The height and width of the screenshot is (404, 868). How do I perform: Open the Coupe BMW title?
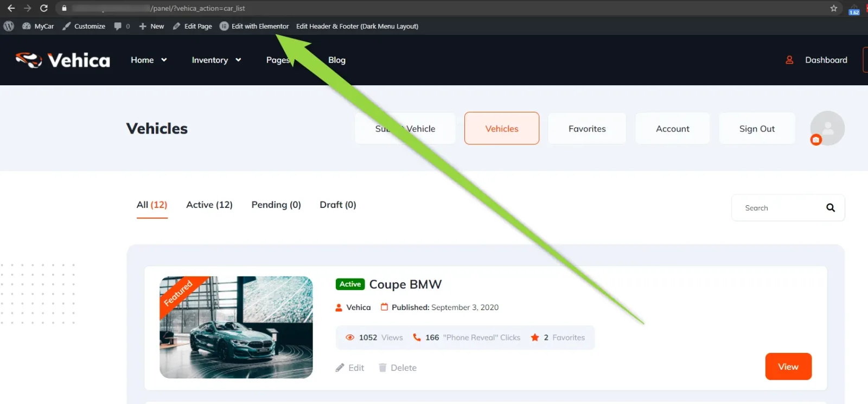click(405, 285)
